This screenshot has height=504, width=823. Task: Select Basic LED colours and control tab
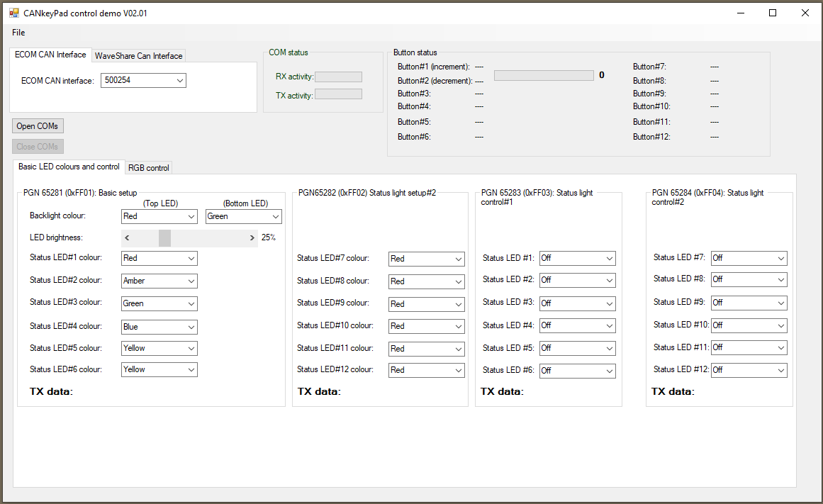point(69,167)
